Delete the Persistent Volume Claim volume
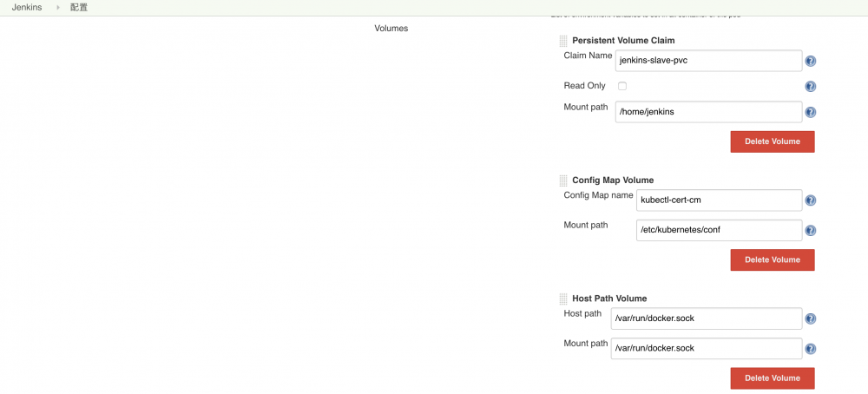 click(772, 141)
